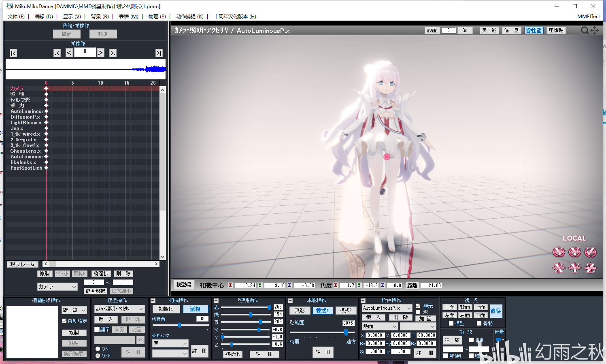Click the camera Z move gizmo icon
The image size is (606, 364).
[x=590, y=267]
